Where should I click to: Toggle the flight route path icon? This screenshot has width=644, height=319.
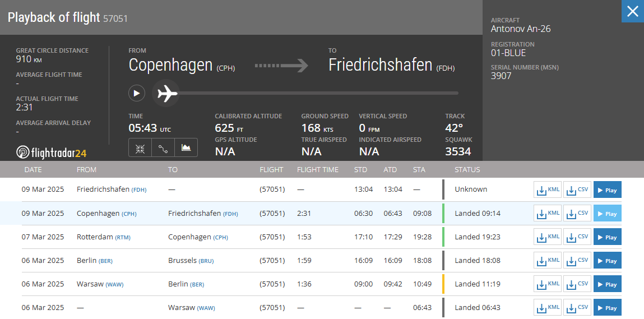click(x=163, y=147)
